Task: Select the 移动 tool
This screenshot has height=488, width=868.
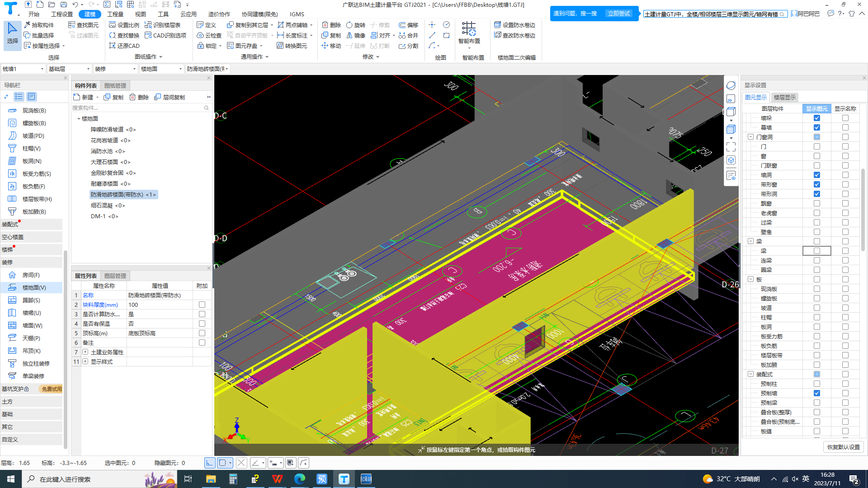Action: pyautogui.click(x=331, y=46)
